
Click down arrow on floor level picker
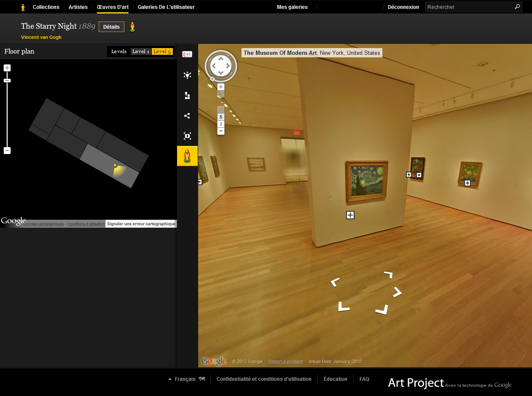pyautogui.click(x=221, y=131)
